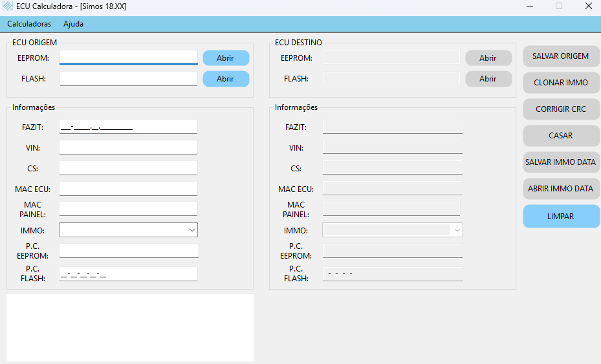Open the Ajuda menu
Viewport: 601px width, 364px height.
tap(73, 24)
